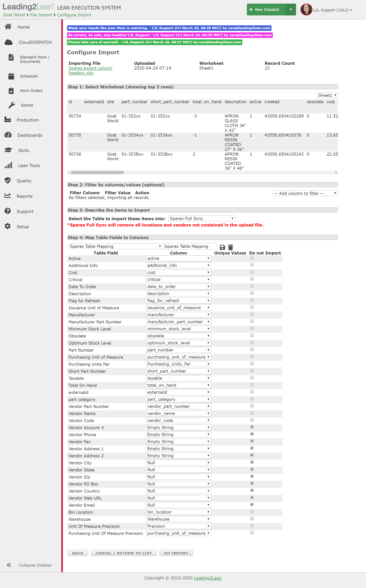The width and height of the screenshot is (366, 588).
Task: Click the Spares Table Mapping name text field
Action: [190, 246]
